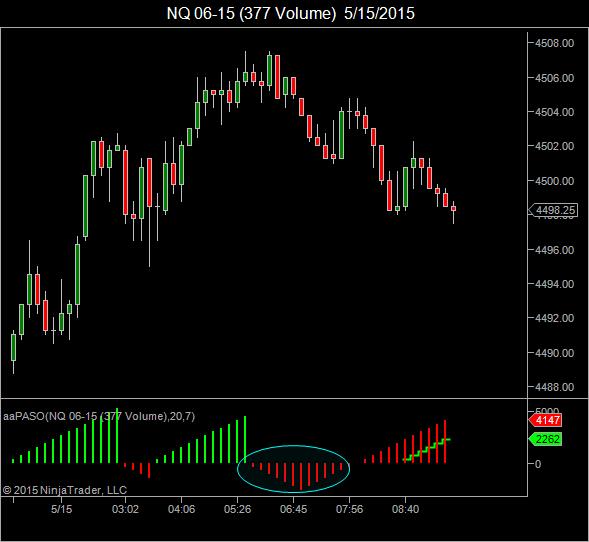Click the 4494.00 price axis label

click(554, 284)
